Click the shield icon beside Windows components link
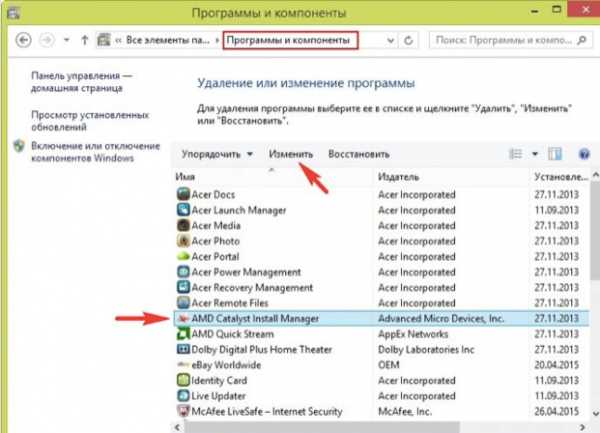The image size is (600, 433). [19, 146]
